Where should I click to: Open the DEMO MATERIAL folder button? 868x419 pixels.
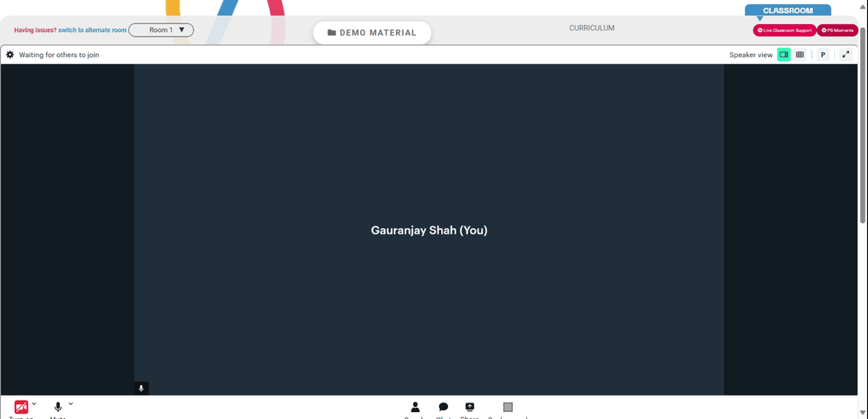click(372, 33)
